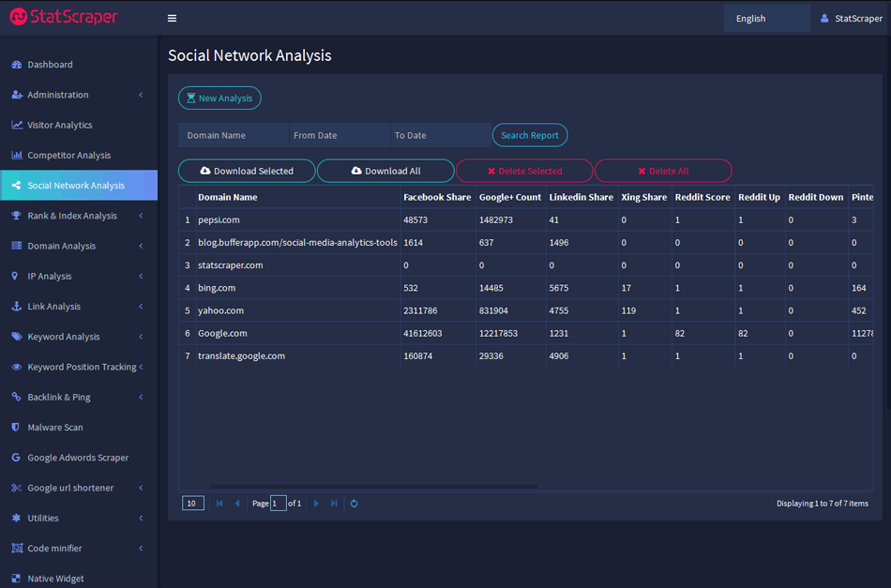
Task: Click the Delete All button
Action: click(663, 171)
